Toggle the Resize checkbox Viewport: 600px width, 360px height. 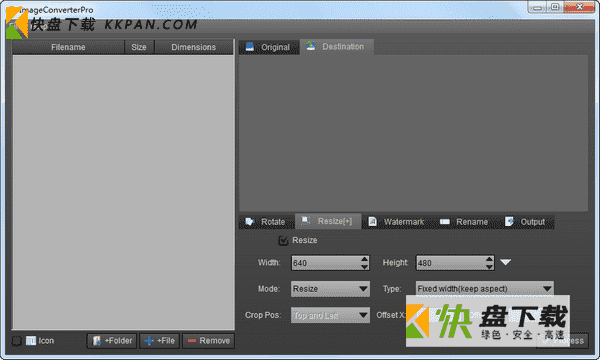point(283,241)
